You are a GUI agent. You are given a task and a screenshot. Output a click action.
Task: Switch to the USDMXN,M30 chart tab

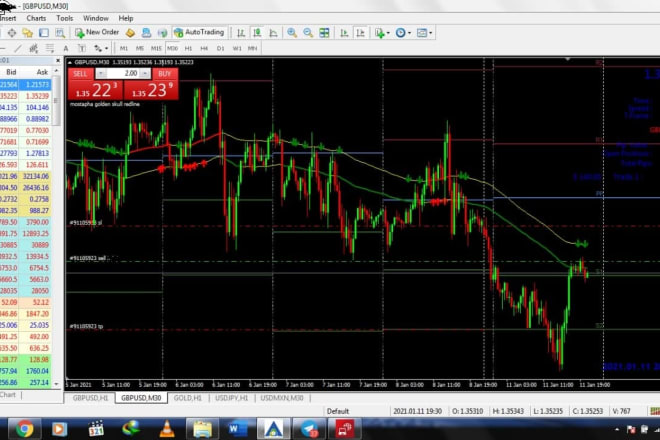click(x=282, y=398)
